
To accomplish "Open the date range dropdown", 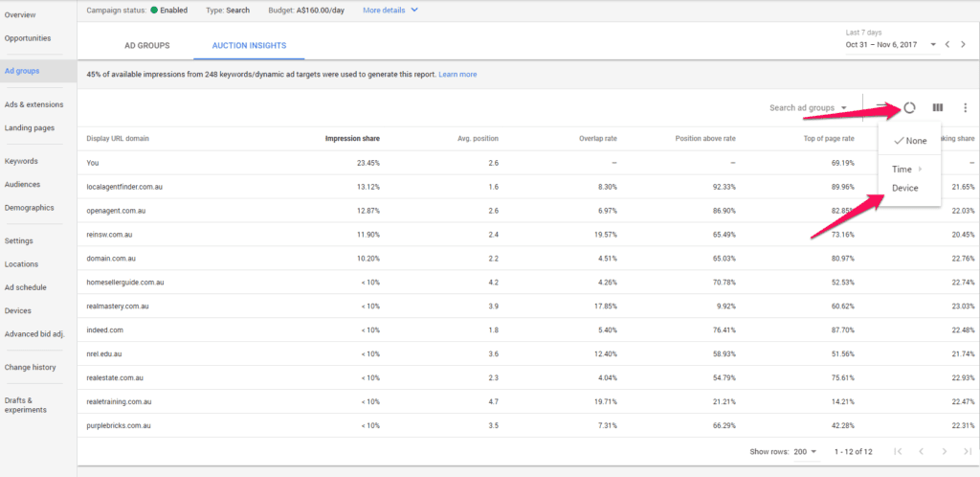I will [891, 44].
